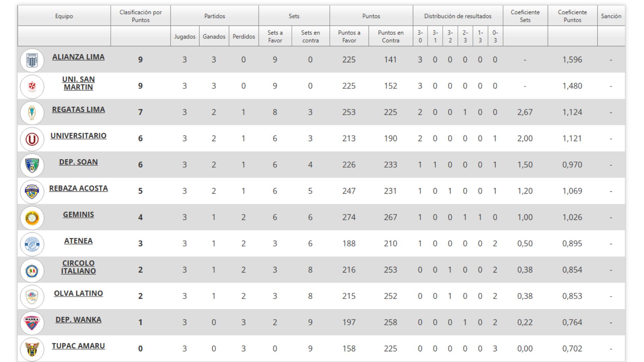Image resolution: width=644 pixels, height=362 pixels.
Task: Click the Circolo Italiano club logo
Action: pos(32,270)
